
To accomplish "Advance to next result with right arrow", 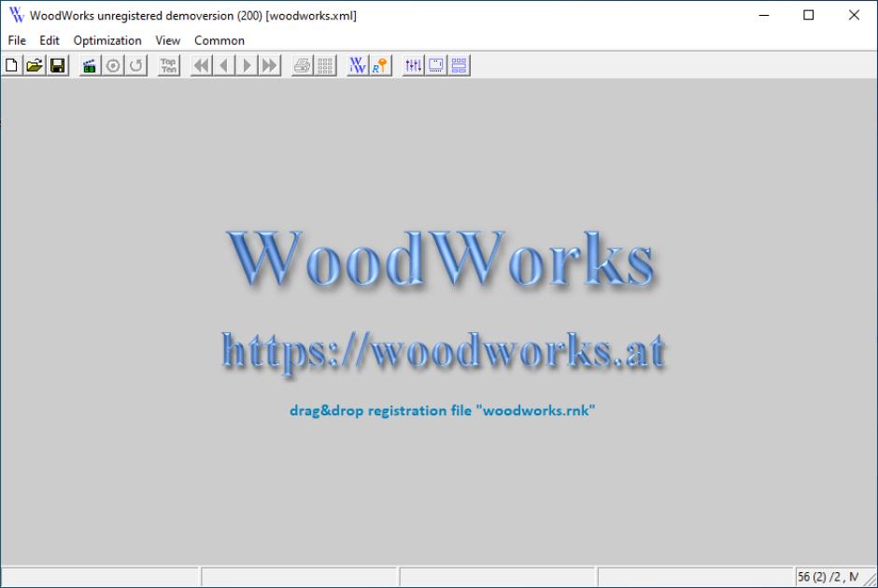I will [247, 65].
